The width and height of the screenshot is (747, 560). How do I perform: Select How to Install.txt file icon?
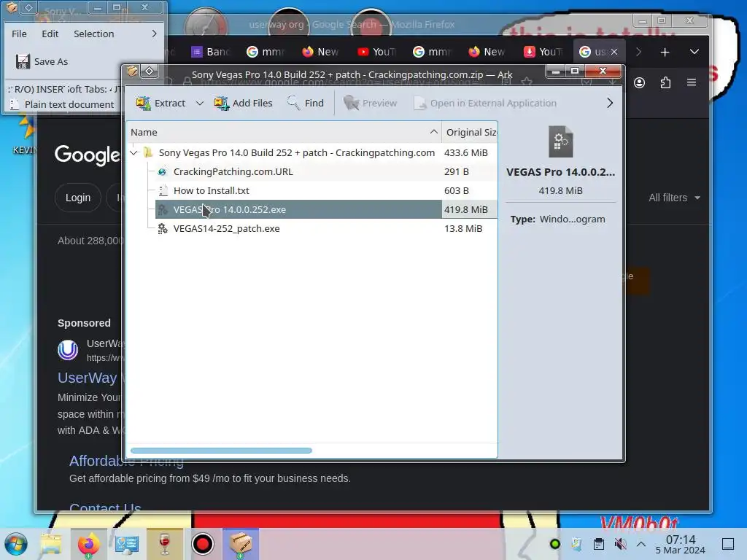163,190
